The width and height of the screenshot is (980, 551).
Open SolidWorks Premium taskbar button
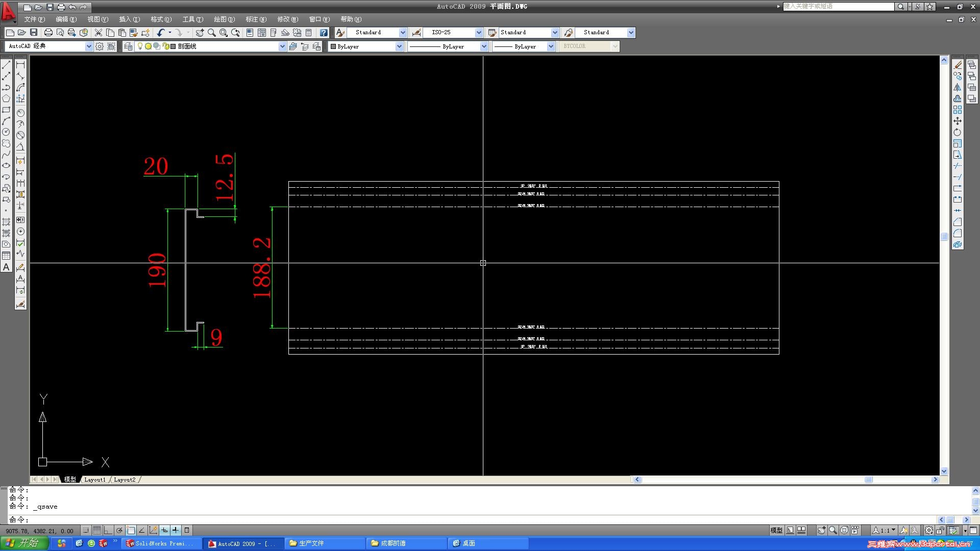[x=160, y=543]
